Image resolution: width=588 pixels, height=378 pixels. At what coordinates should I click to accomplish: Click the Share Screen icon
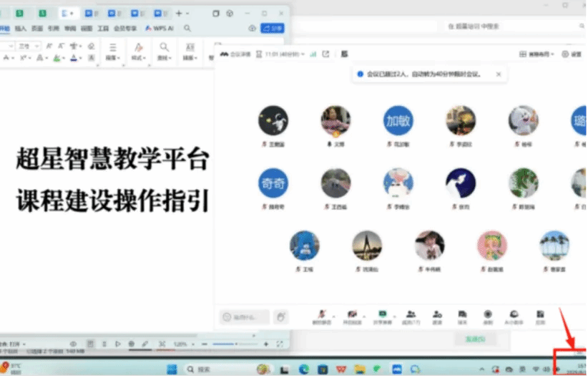point(383,316)
